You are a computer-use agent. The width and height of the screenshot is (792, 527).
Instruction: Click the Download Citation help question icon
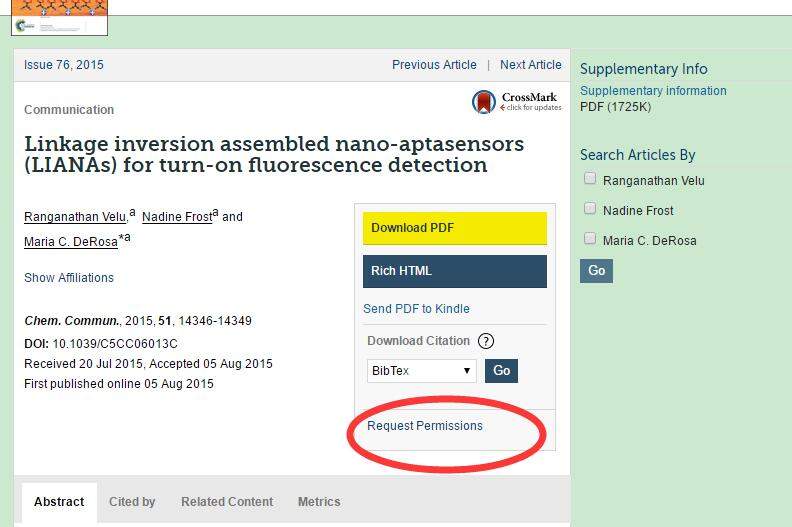486,341
